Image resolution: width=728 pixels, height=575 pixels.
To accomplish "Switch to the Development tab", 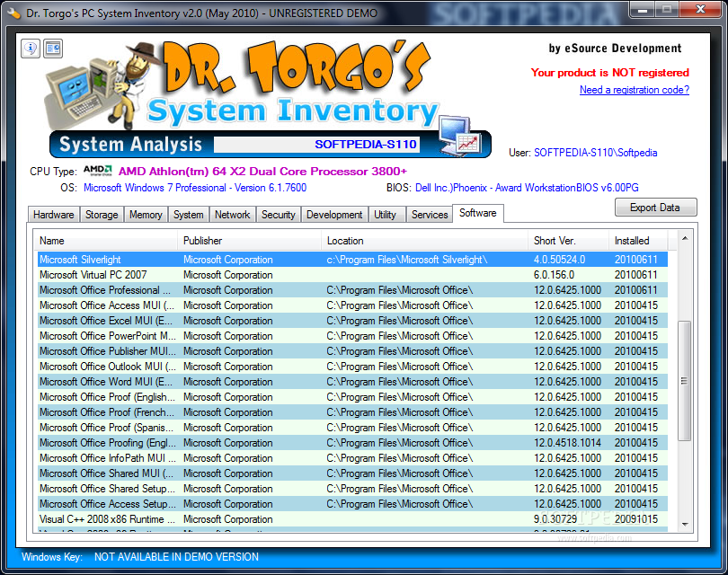I will pos(334,215).
